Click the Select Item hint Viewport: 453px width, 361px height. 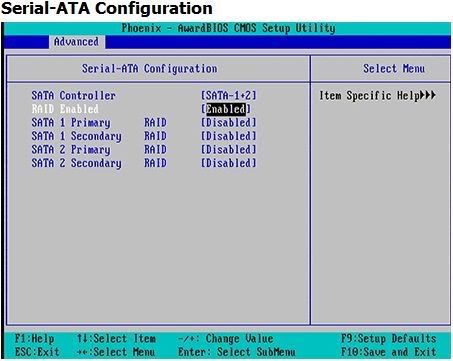point(116,339)
